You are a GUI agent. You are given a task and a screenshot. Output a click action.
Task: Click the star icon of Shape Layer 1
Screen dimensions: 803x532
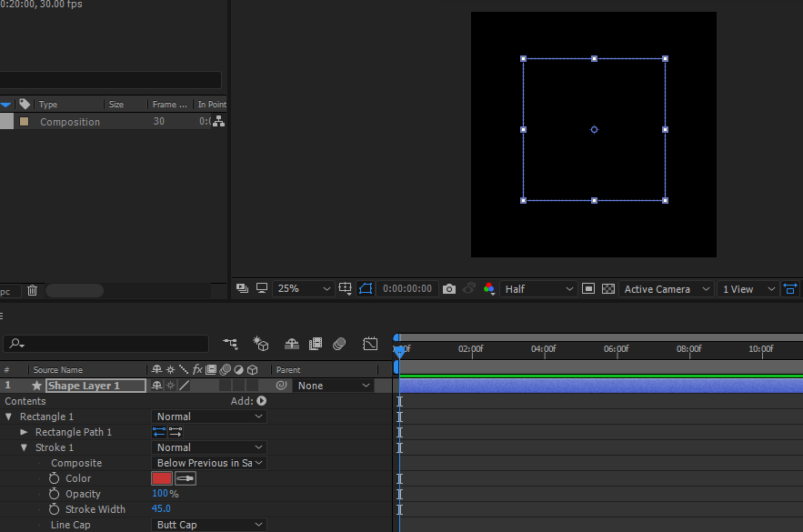tap(36, 386)
